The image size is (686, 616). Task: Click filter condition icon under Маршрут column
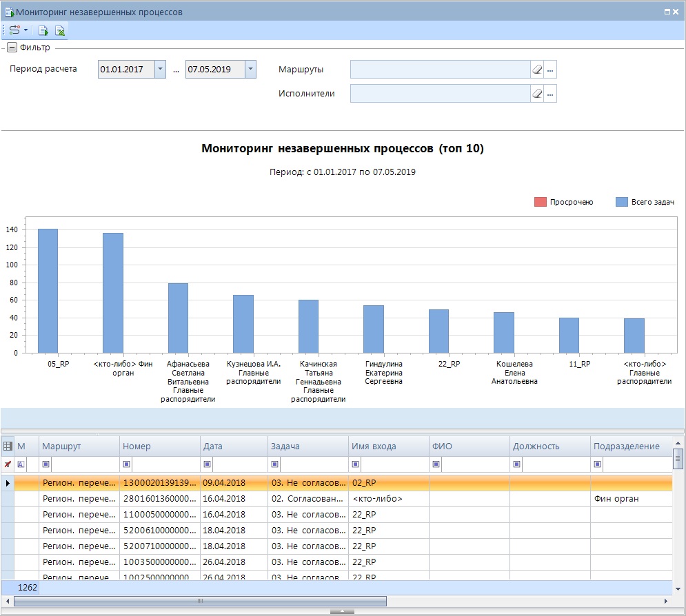click(x=46, y=464)
